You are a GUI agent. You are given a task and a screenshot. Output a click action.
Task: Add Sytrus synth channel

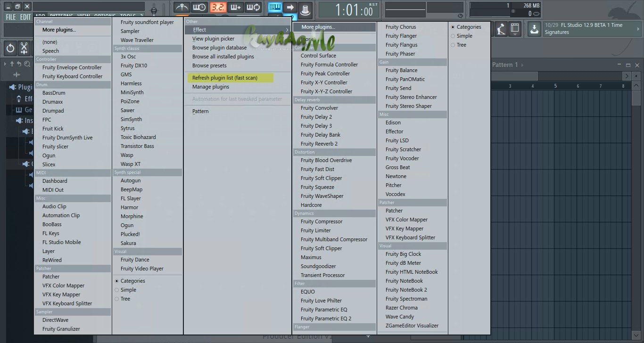[128, 128]
